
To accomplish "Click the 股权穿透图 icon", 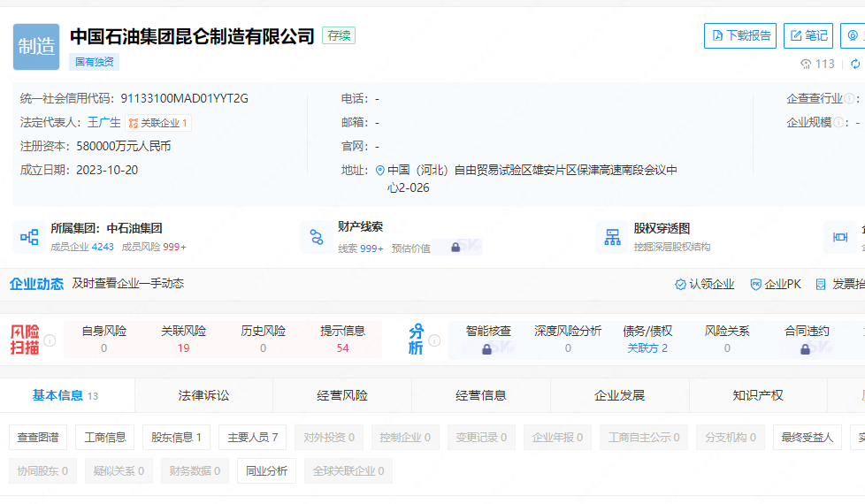I will point(612,237).
